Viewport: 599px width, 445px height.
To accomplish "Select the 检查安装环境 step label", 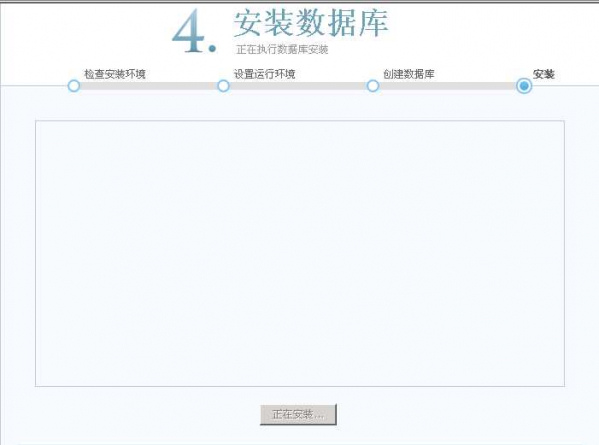I will [x=115, y=74].
